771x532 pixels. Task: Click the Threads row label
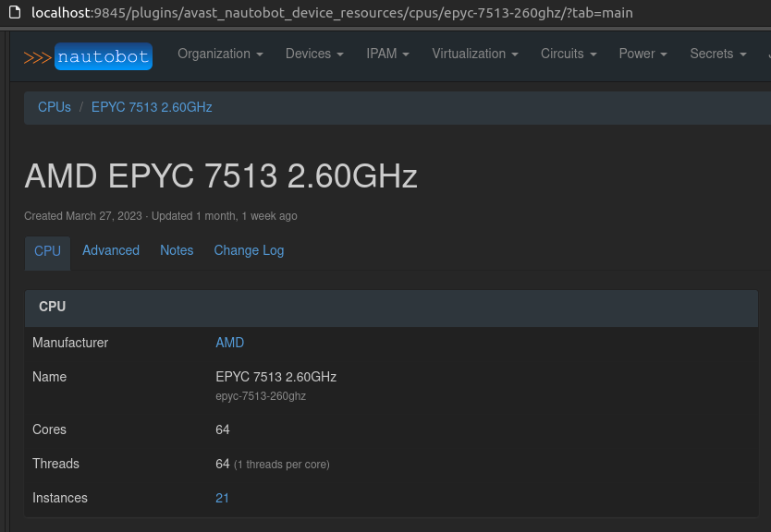click(x=55, y=464)
